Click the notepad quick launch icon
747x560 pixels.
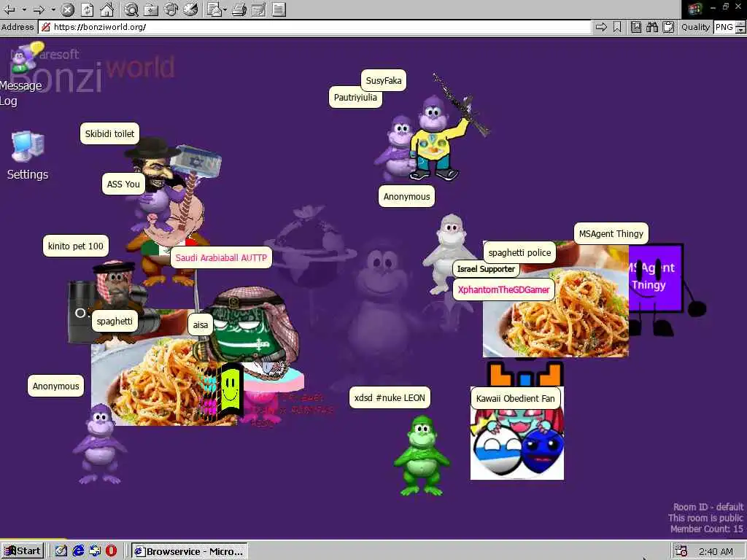point(61,551)
